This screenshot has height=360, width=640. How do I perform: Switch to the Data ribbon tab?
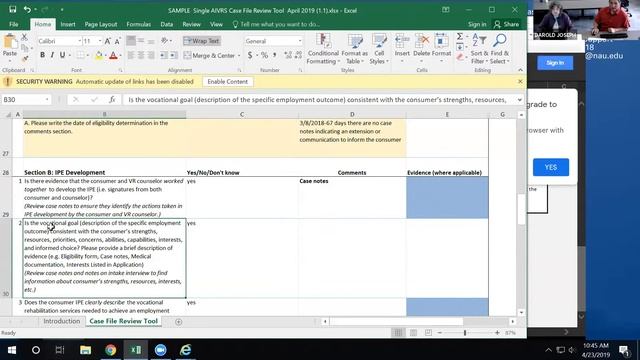(x=167, y=24)
